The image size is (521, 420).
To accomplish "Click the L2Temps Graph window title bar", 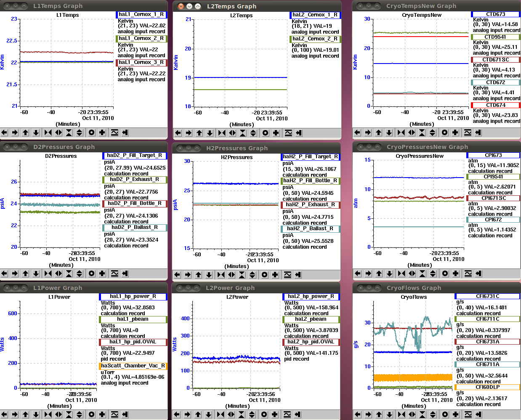I will 257,6.
